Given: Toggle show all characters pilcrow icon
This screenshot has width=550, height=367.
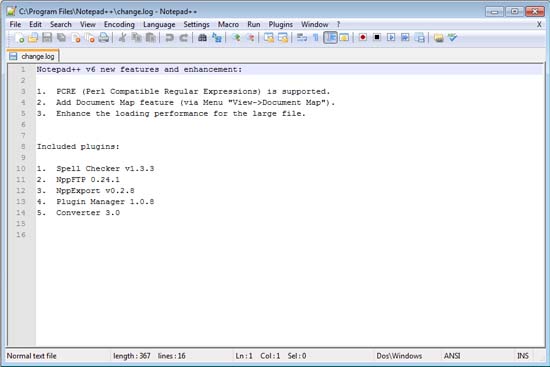Looking at the screenshot, I should click(316, 38).
